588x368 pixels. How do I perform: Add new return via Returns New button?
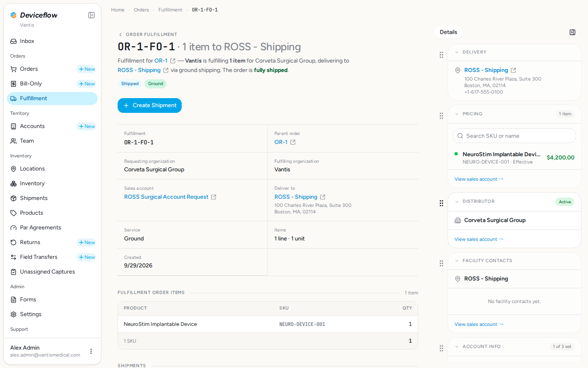click(x=87, y=242)
